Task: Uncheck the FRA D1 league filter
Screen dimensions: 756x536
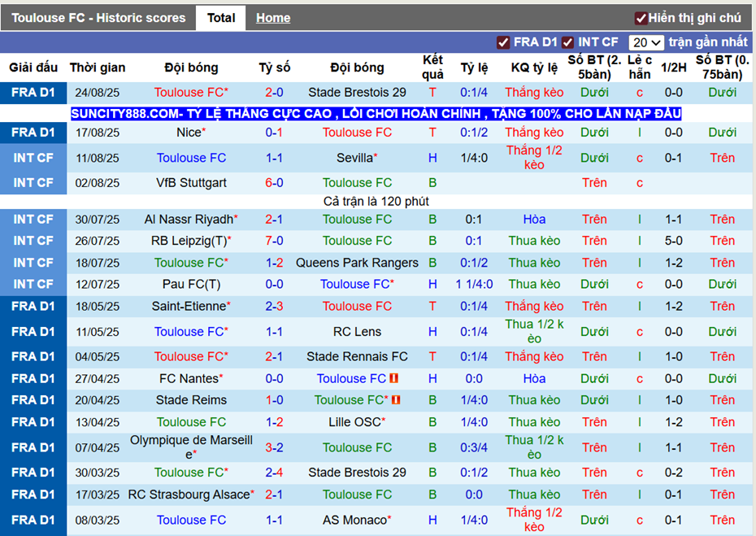Action: [x=503, y=42]
